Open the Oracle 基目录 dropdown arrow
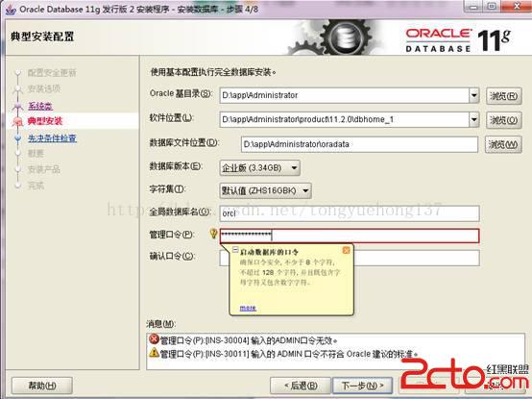Screen dimensions: 532x399 (474, 95)
